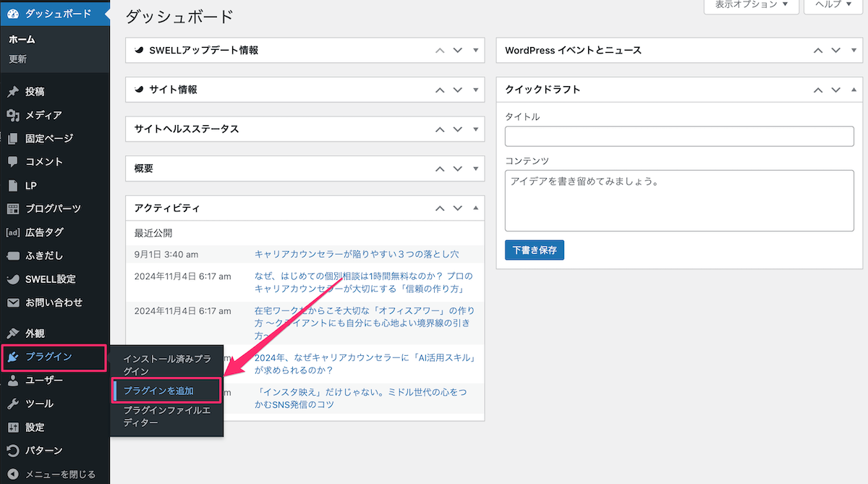The height and width of the screenshot is (484, 868).
Task: Click the コメント speech bubble icon
Action: [12, 161]
